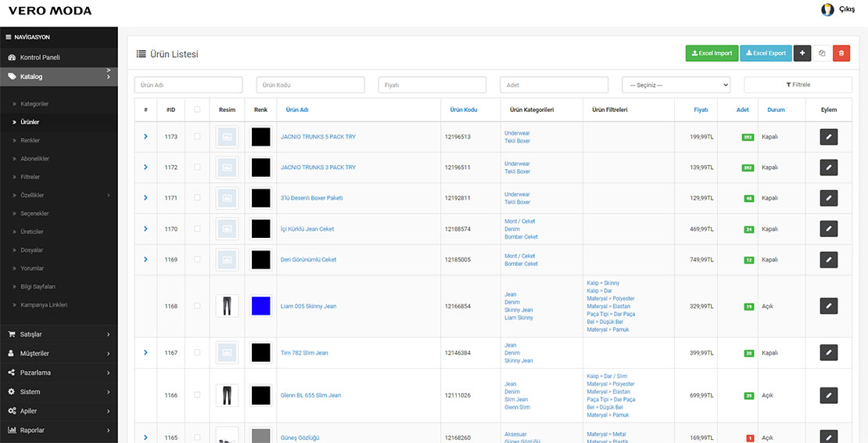This screenshot has width=868, height=443.
Task: Open the Seçiniz status dropdown
Action: (x=676, y=85)
